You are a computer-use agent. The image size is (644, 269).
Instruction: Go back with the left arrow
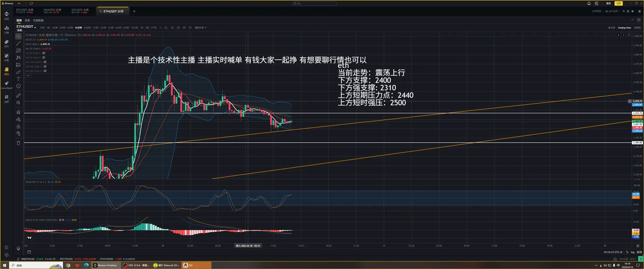click(x=19, y=3)
